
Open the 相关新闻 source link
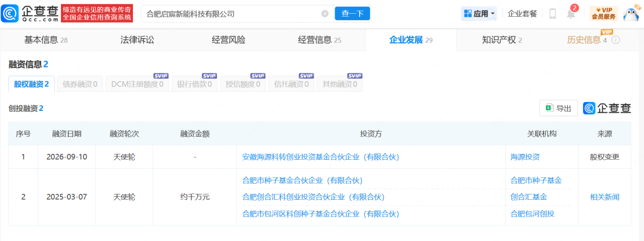(605, 197)
